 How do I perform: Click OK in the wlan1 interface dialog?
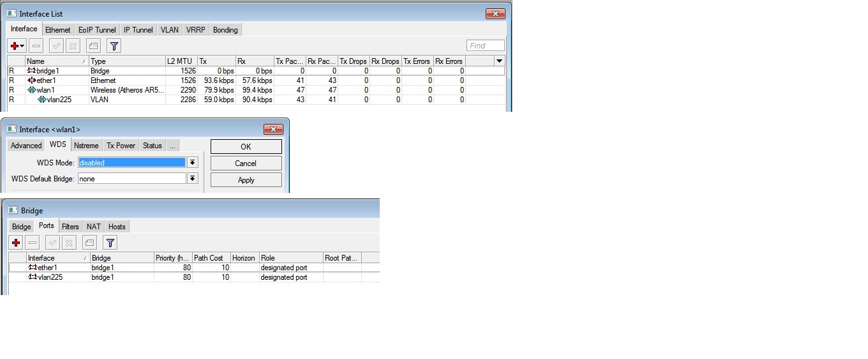[x=246, y=147]
